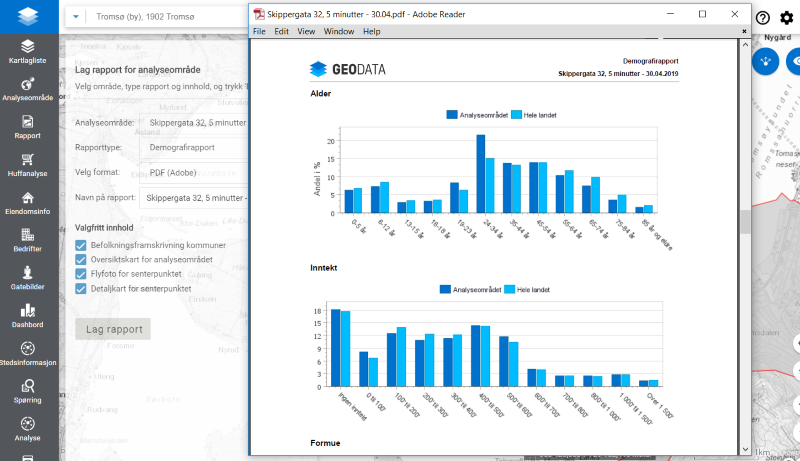This screenshot has width=800, height=461.
Task: Disable Flyfoto for senterpunktet checkbox
Action: (x=82, y=274)
